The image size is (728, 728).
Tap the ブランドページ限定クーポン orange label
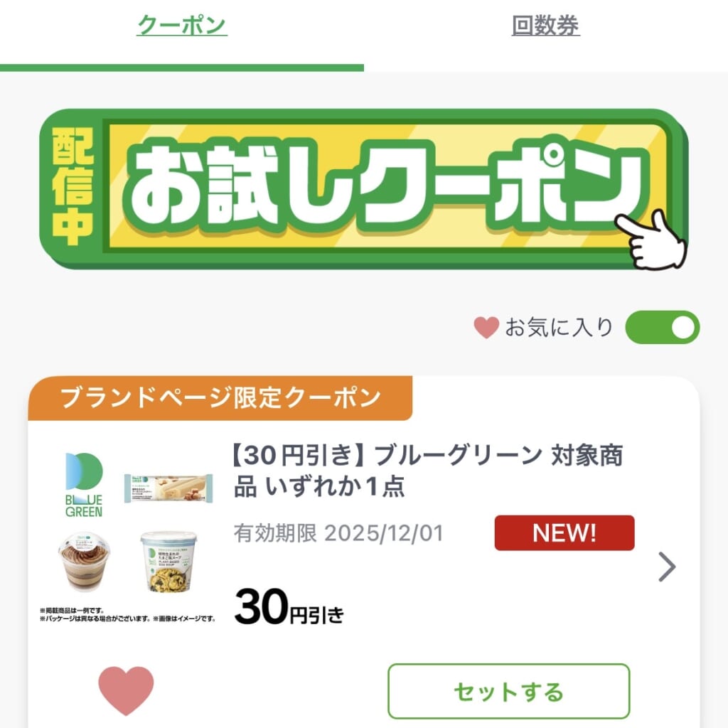220,398
